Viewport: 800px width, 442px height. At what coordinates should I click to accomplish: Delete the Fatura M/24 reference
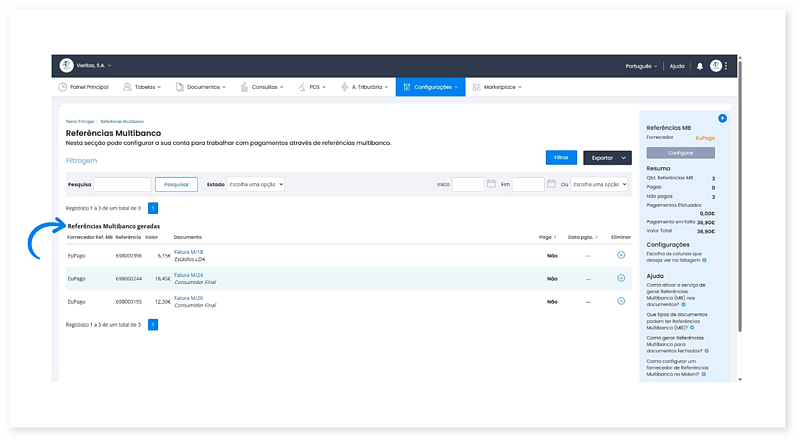[x=621, y=278]
